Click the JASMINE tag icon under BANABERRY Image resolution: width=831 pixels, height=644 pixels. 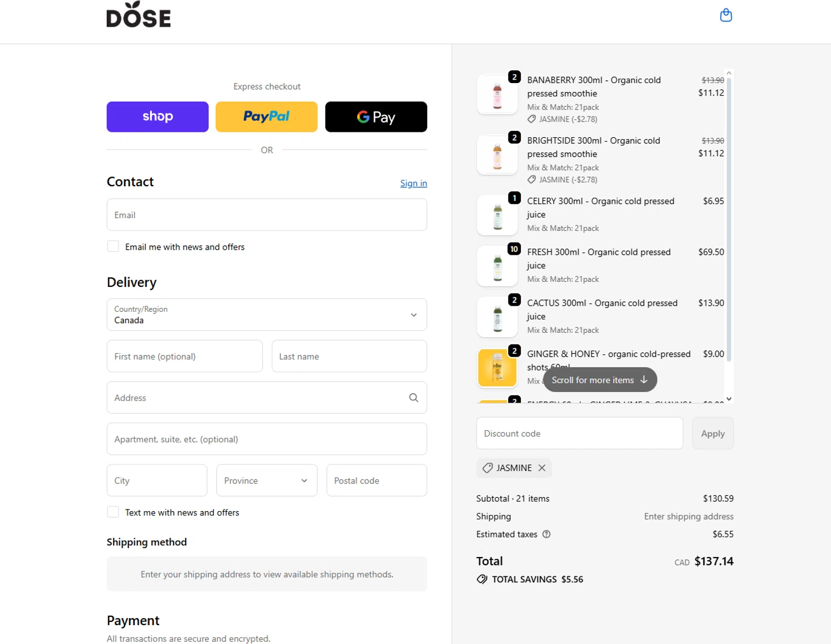531,119
